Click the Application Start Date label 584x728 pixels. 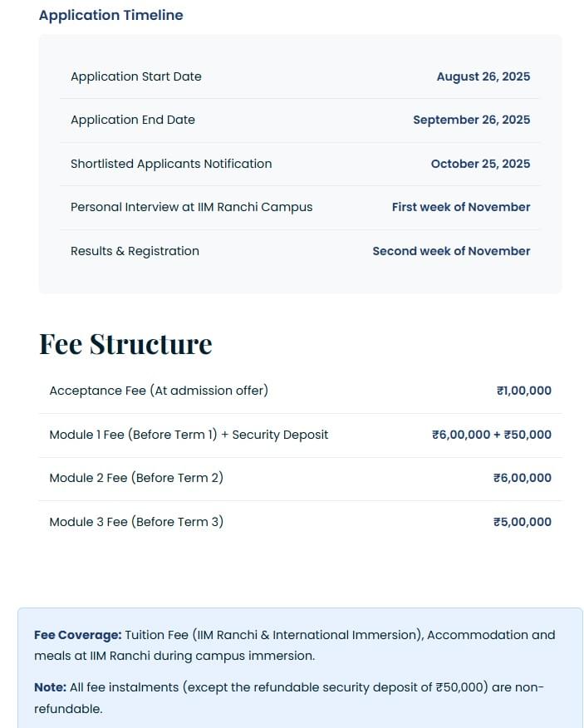(136, 76)
